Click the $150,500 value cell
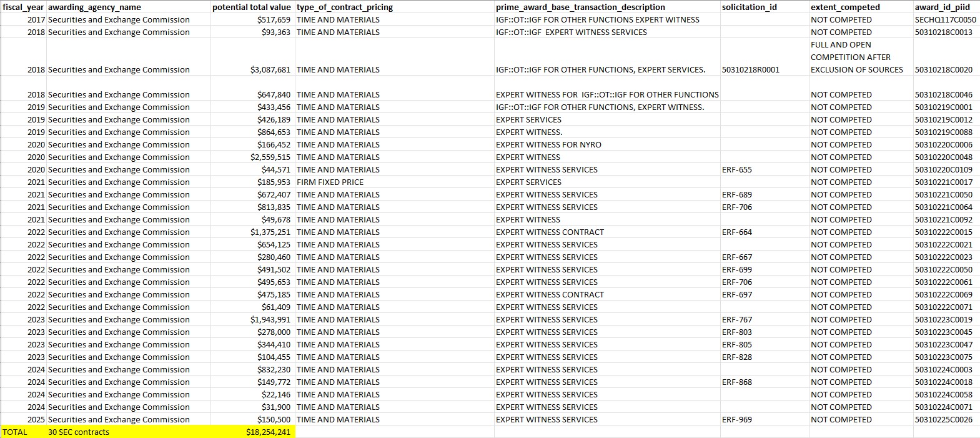The height and width of the screenshot is (438, 980). (252, 419)
